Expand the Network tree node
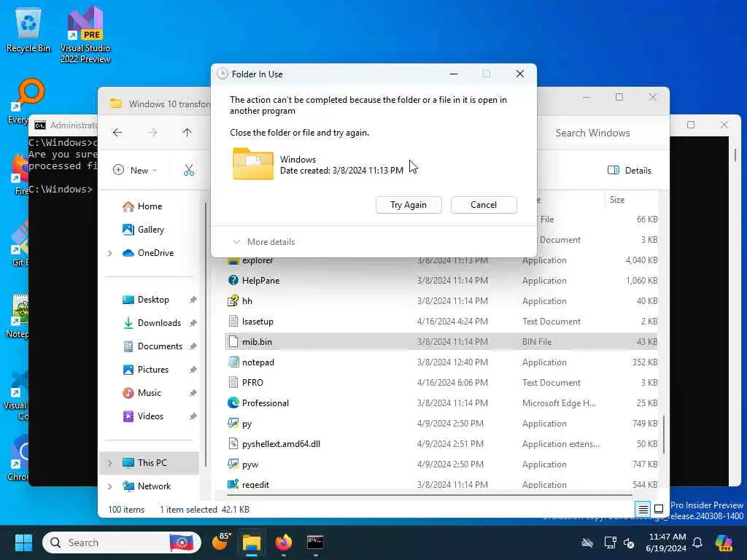The image size is (747, 560). point(110,486)
